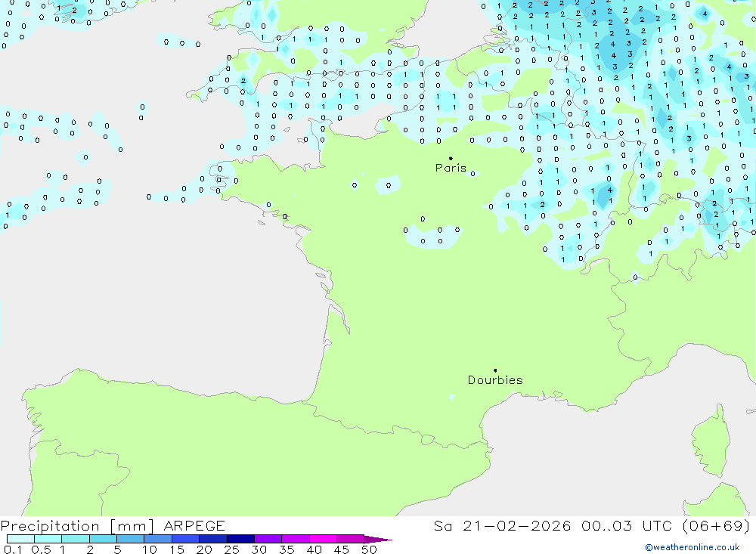Click the Corsica island on the map
Image resolution: width=756 pixels, height=554 pixels.
click(710, 441)
